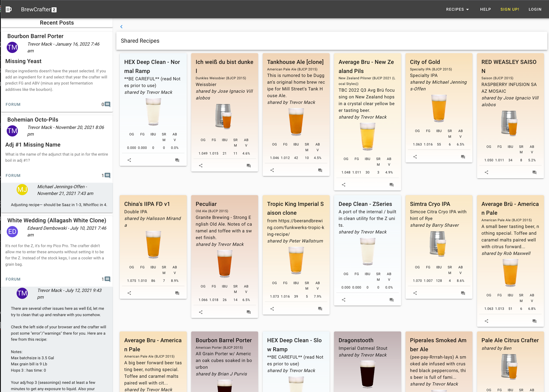Click FORUM link under White Wedding post
Image resolution: width=549 pixels, height=392 pixels.
pyautogui.click(x=13, y=279)
